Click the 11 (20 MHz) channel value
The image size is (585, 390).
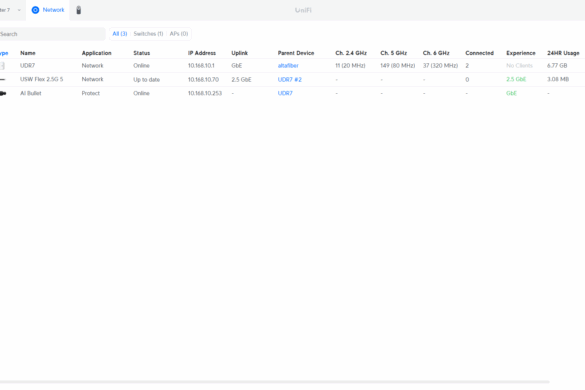pyautogui.click(x=350, y=66)
